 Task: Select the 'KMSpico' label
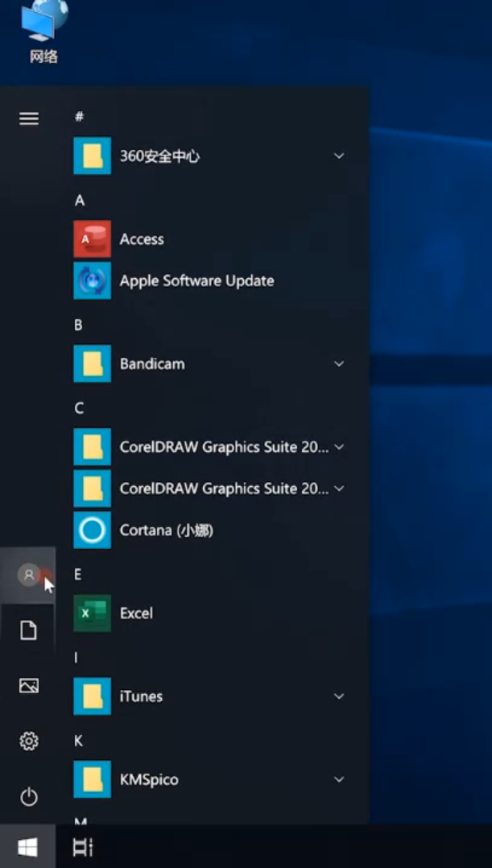149,780
